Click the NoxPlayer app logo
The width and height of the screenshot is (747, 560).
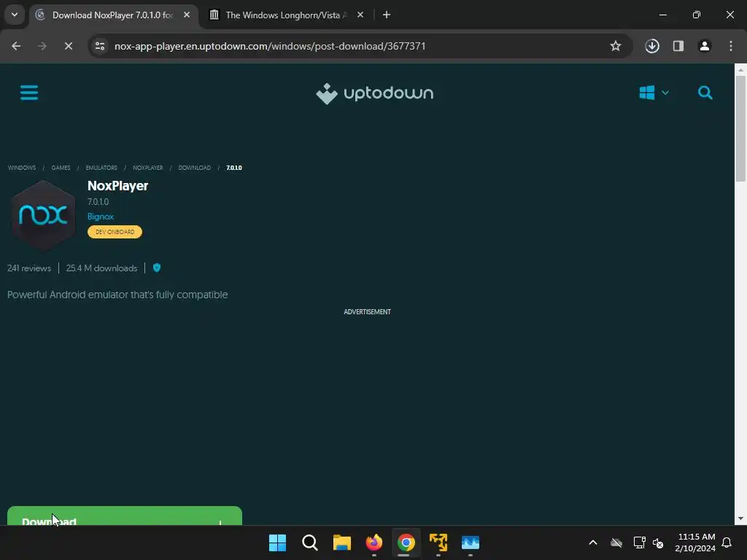(x=43, y=215)
